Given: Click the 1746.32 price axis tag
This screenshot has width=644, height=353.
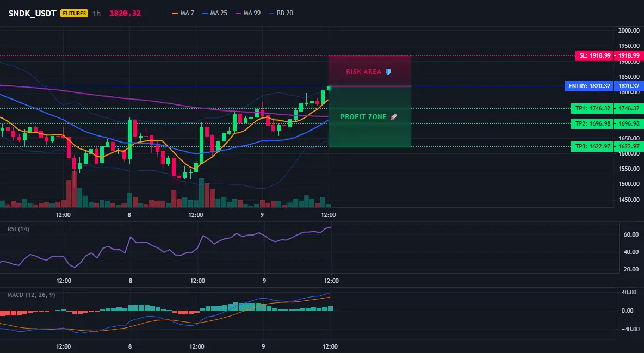Looking at the screenshot, I should pos(629,108).
